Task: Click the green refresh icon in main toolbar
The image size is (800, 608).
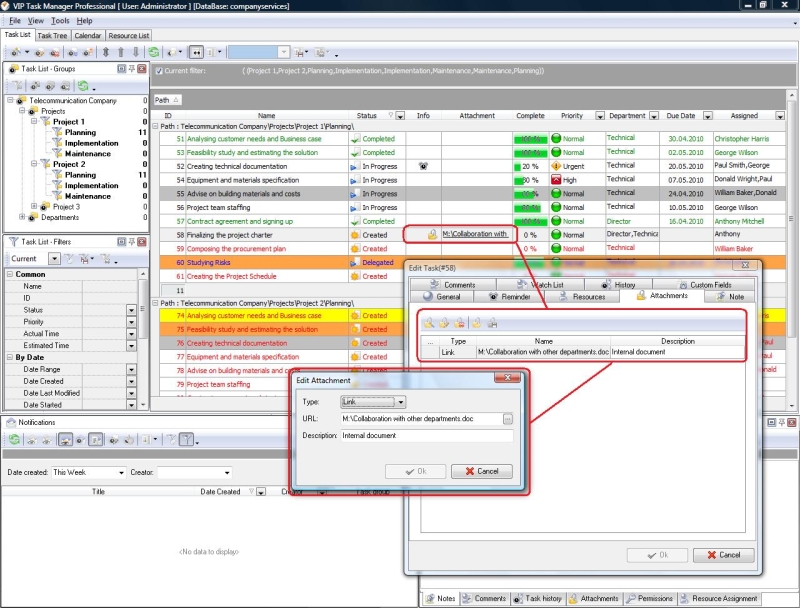Action: click(153, 52)
